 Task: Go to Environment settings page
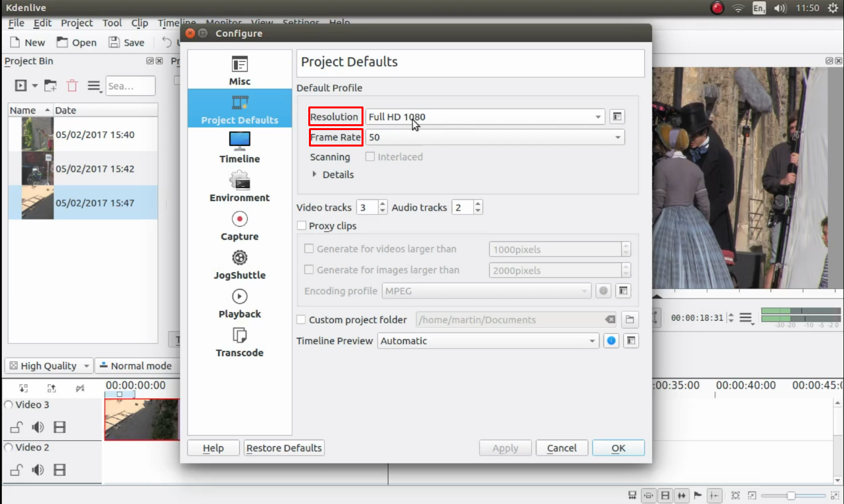tap(239, 186)
